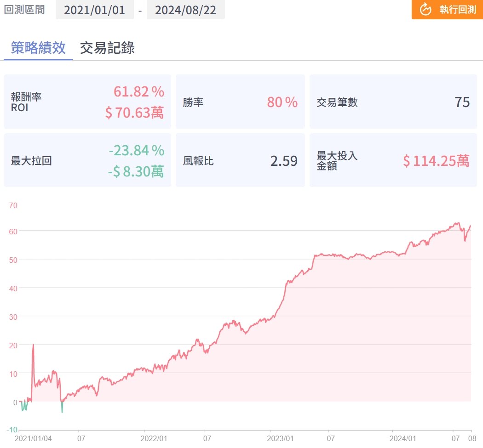483x448 pixels.
Task: Select the 勝率 80% stat card
Action: (x=240, y=102)
